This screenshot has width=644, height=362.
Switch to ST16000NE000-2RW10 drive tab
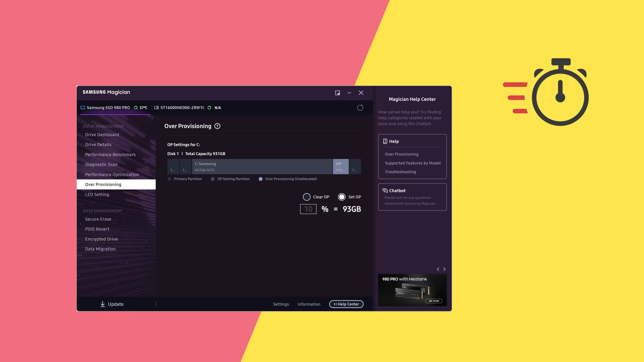pos(182,108)
